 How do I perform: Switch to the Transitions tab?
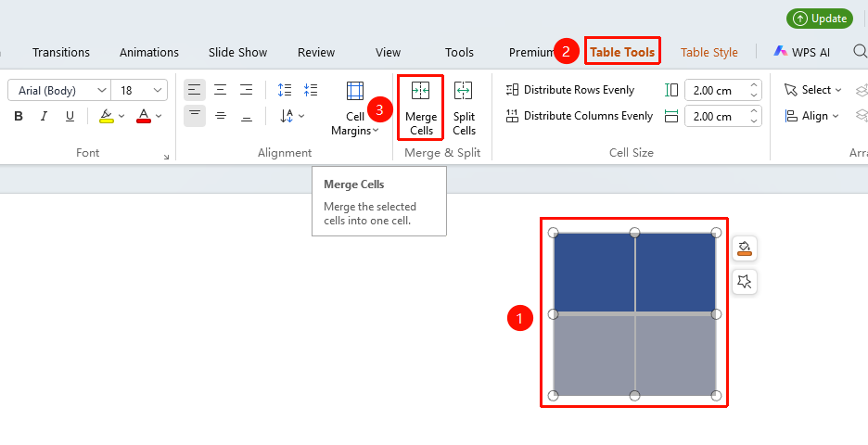[61, 52]
